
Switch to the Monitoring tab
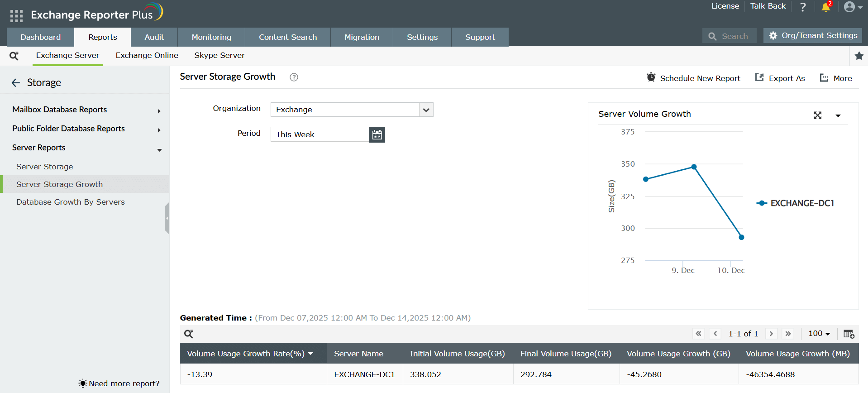211,37
